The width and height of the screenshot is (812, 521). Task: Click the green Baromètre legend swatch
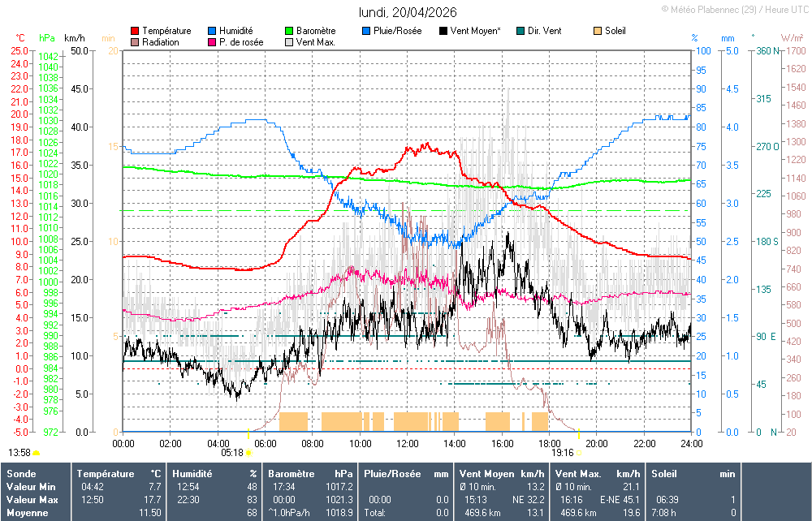[290, 31]
